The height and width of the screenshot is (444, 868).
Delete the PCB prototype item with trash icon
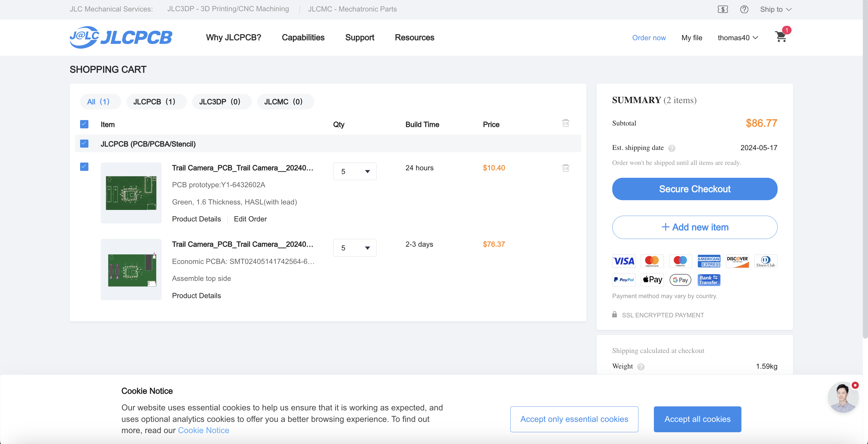click(565, 168)
